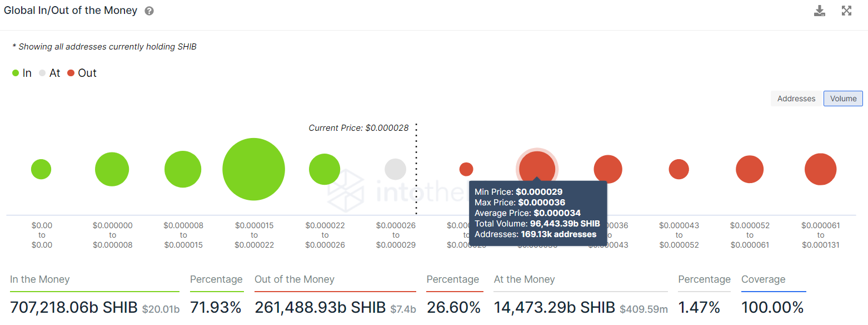
Task: Click the smallest green bubble at $0.00
Action: coord(41,169)
